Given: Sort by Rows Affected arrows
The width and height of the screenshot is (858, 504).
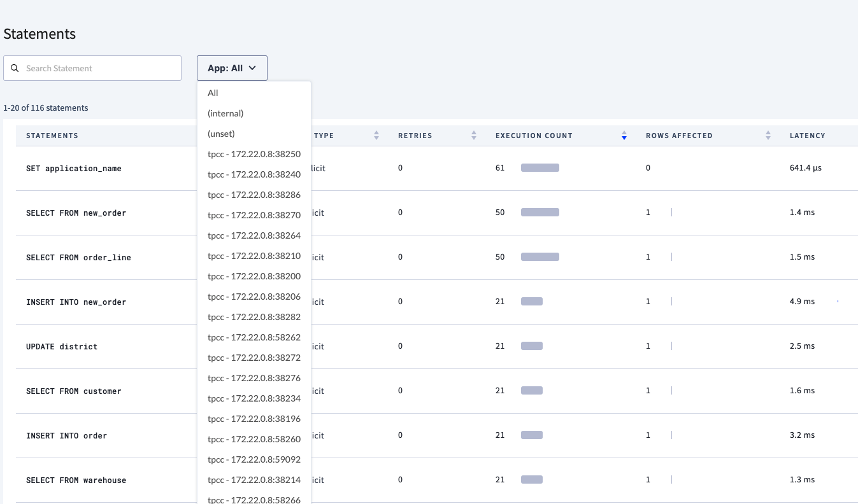Looking at the screenshot, I should (768, 136).
